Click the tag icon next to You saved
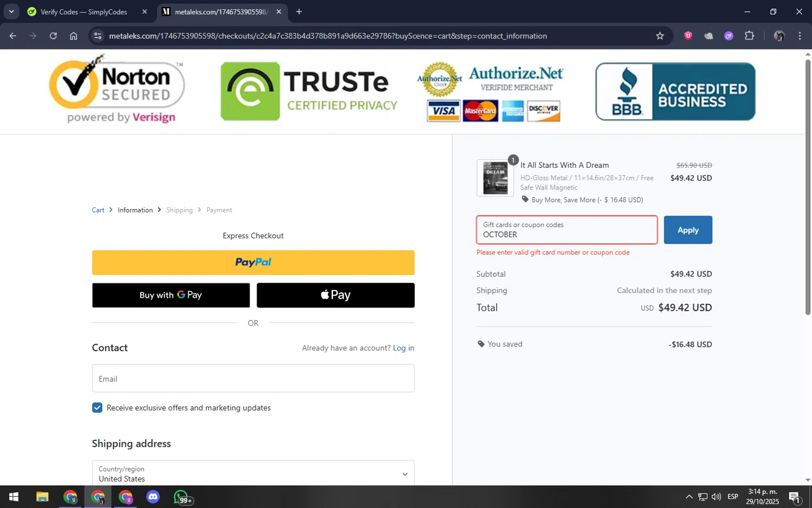Viewport: 812px width, 508px height. (481, 344)
